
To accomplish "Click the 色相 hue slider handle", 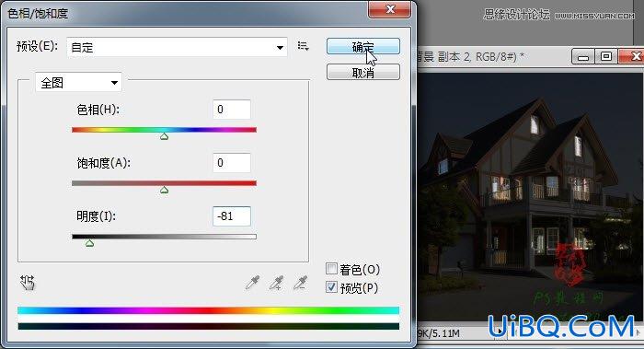I will [165, 136].
